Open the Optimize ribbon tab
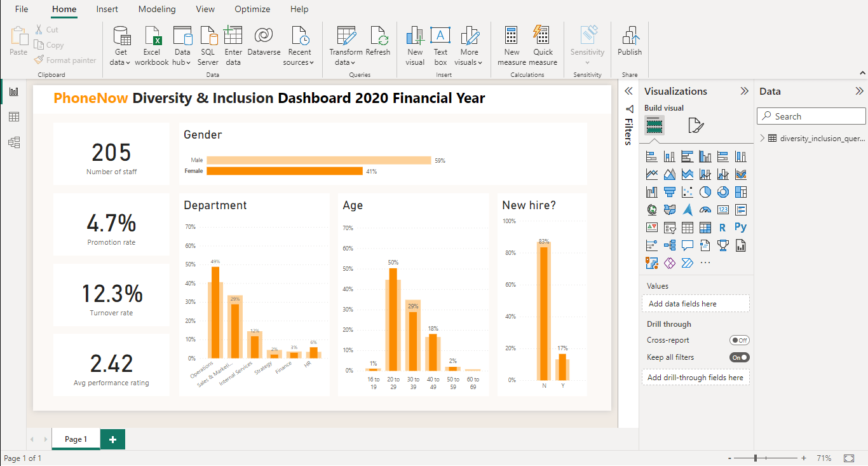Image resolution: width=868 pixels, height=466 pixels. [252, 10]
